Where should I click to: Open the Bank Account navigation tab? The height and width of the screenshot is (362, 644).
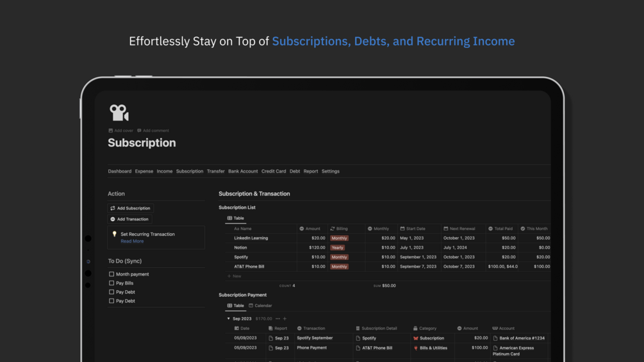(243, 171)
